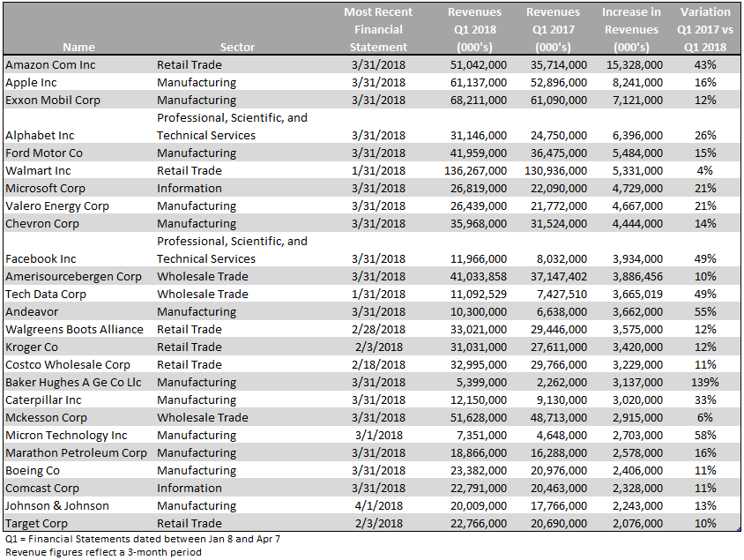744x560 pixels.
Task: Click Boeing's Q1 2017 revenue 20,976,000
Action: [559, 471]
